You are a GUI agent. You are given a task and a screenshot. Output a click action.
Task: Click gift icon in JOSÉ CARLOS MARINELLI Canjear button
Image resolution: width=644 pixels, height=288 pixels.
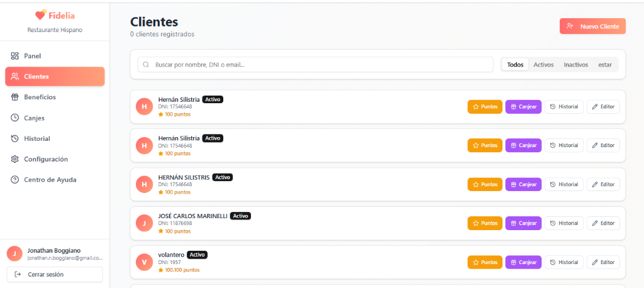point(513,223)
